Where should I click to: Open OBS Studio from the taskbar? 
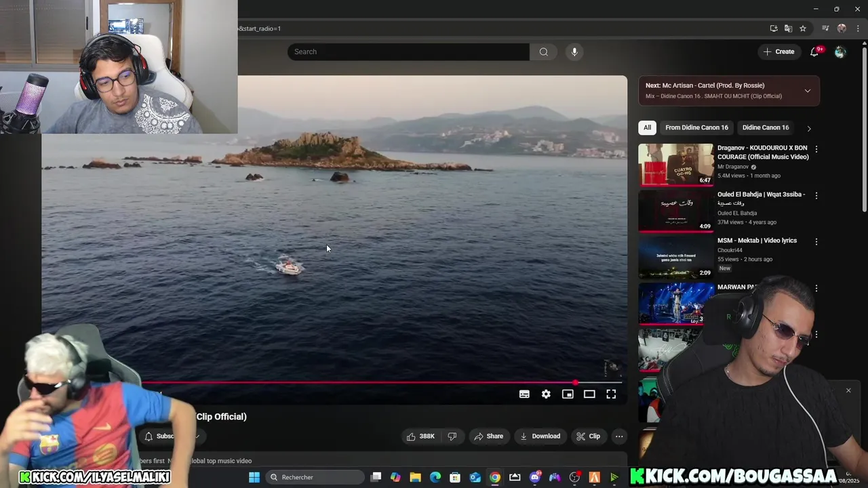[x=575, y=477]
